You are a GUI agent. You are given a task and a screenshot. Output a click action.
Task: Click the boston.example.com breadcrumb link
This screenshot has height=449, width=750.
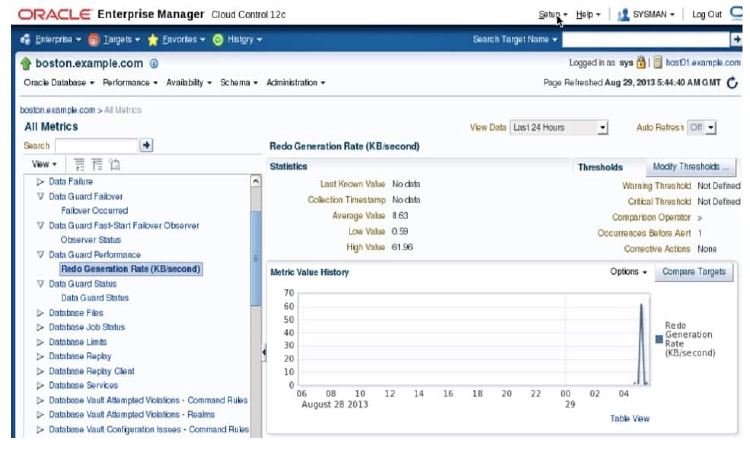coord(57,110)
